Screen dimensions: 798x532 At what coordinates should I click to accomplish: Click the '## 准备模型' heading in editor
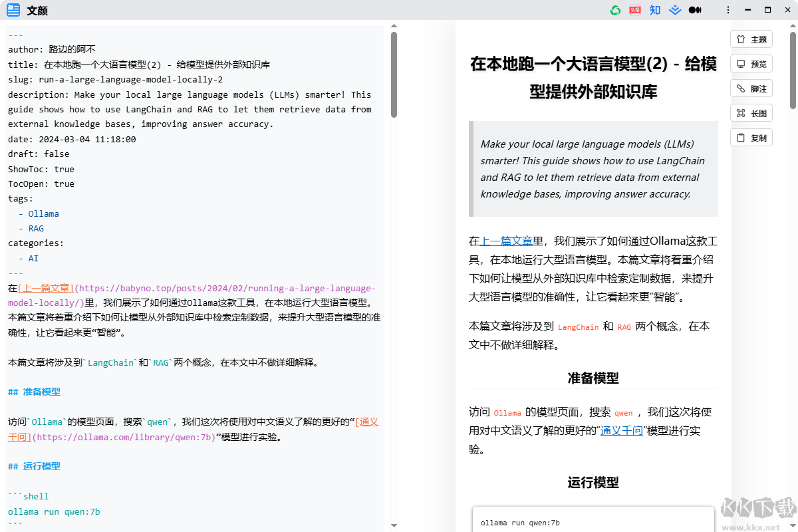pos(34,392)
